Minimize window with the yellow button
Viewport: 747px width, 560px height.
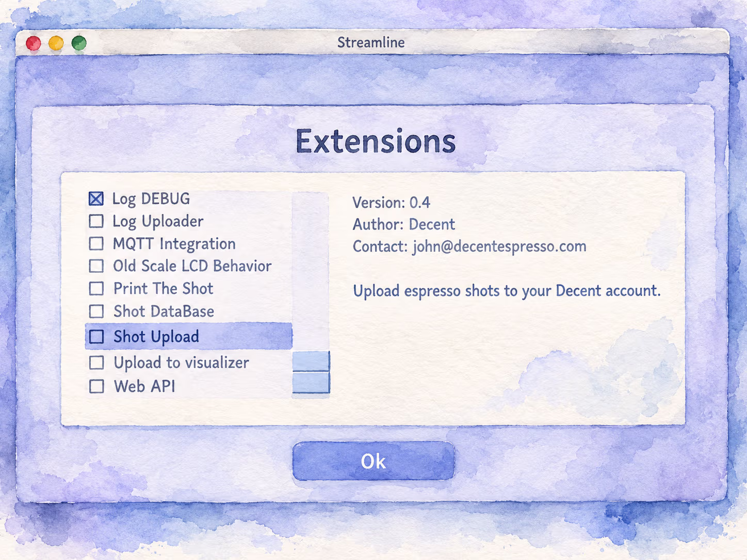tap(56, 43)
